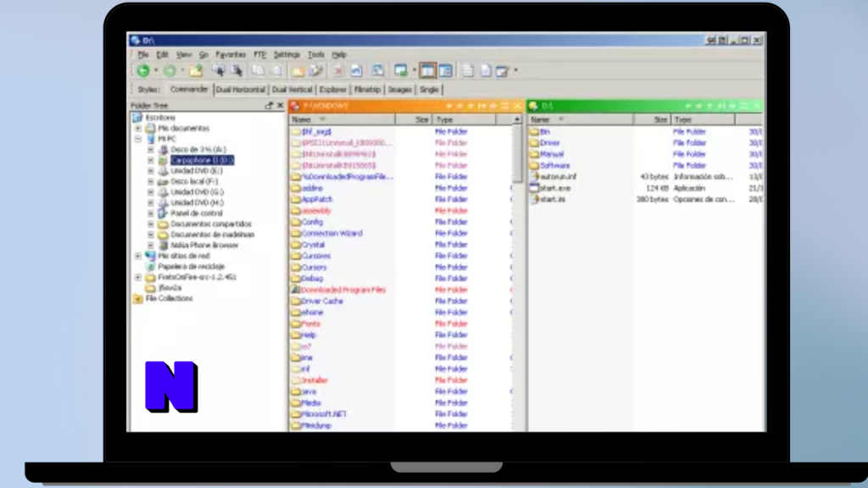This screenshot has height=488, width=868.
Task: Sort WINDOWS pane by the Type column header
Action: pos(464,119)
